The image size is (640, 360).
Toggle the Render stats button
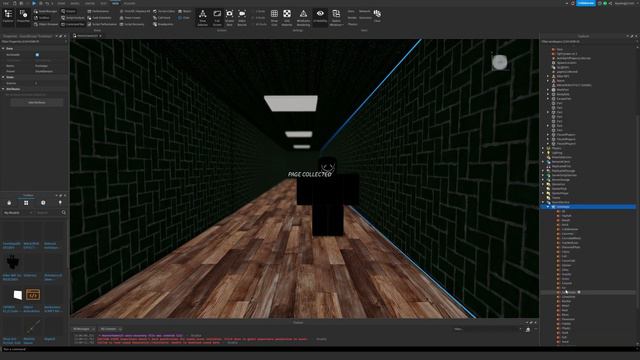tap(352, 18)
